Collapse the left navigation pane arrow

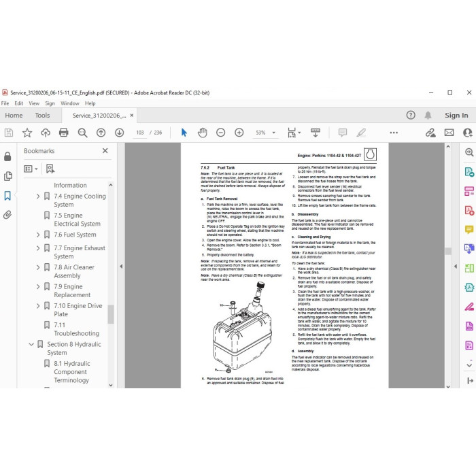[x=121, y=267]
